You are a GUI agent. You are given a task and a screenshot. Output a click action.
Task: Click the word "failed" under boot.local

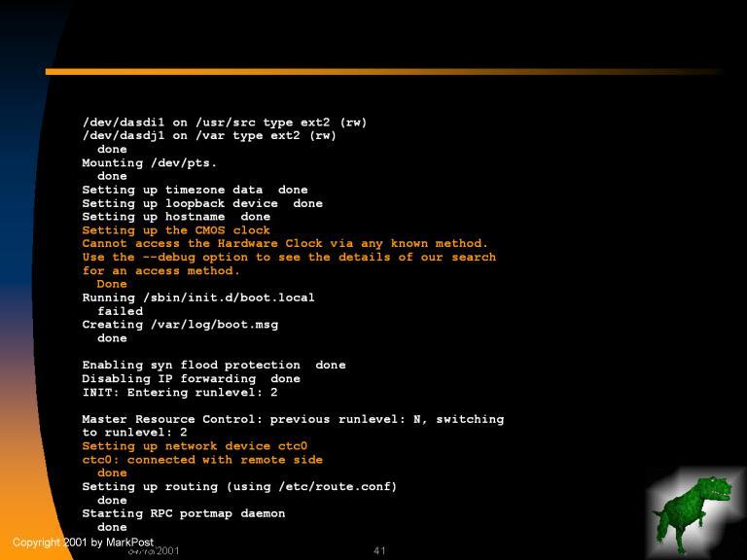pyautogui.click(x=120, y=311)
